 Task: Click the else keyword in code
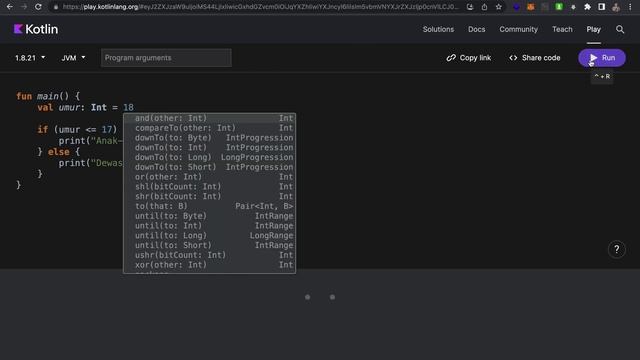[x=58, y=152]
